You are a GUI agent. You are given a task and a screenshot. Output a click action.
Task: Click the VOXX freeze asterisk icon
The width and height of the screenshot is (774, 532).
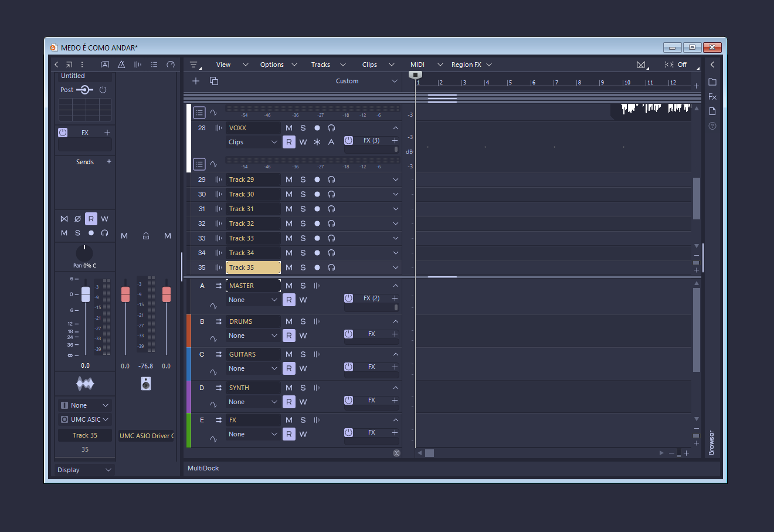coord(317,142)
